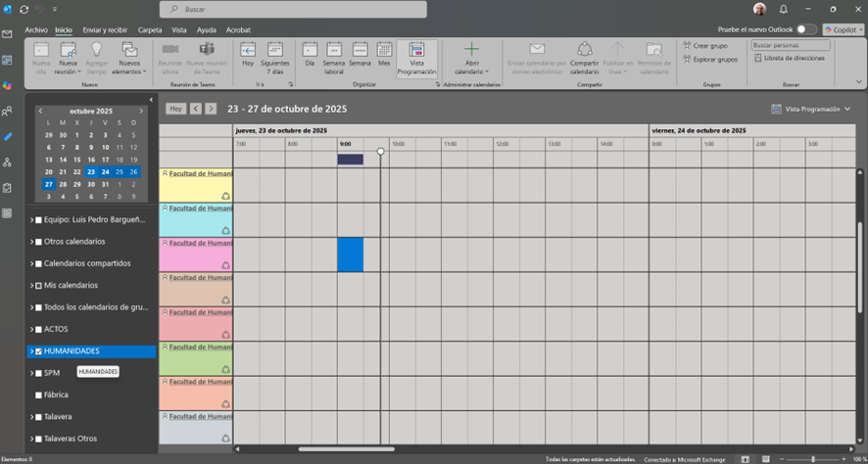Uncheck the HUMANIDADES calendar checkbox

[38, 351]
